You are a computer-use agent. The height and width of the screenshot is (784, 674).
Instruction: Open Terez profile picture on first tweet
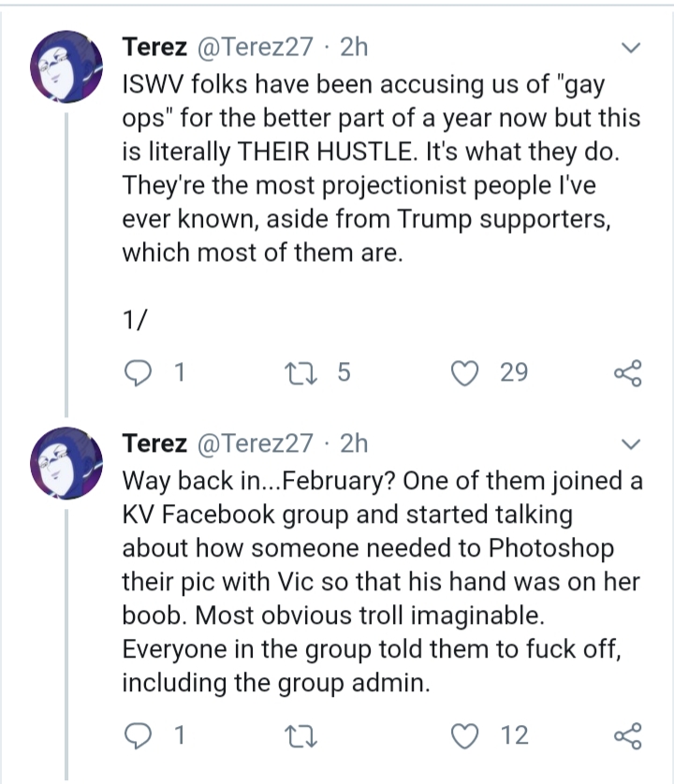66,66
